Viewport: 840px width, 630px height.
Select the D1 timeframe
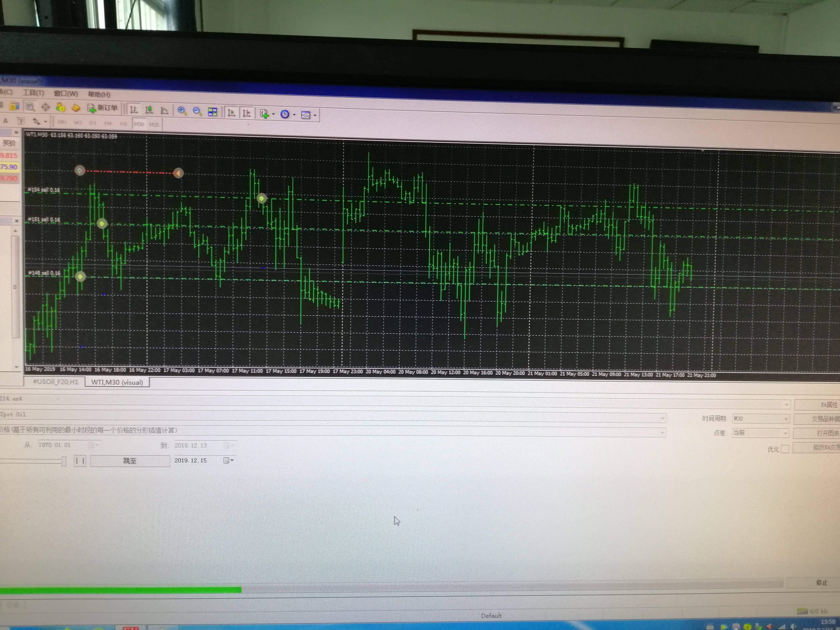[x=93, y=123]
